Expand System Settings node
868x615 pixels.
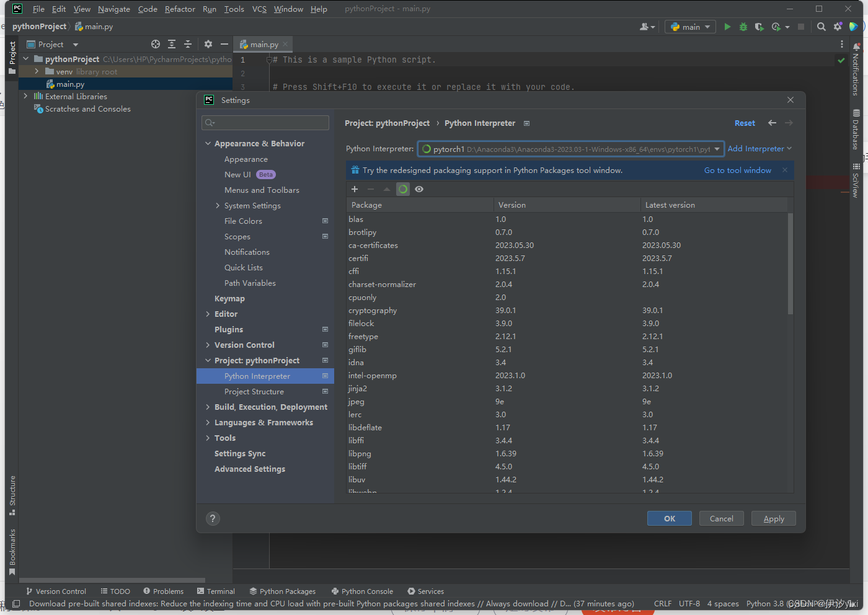pyautogui.click(x=218, y=206)
